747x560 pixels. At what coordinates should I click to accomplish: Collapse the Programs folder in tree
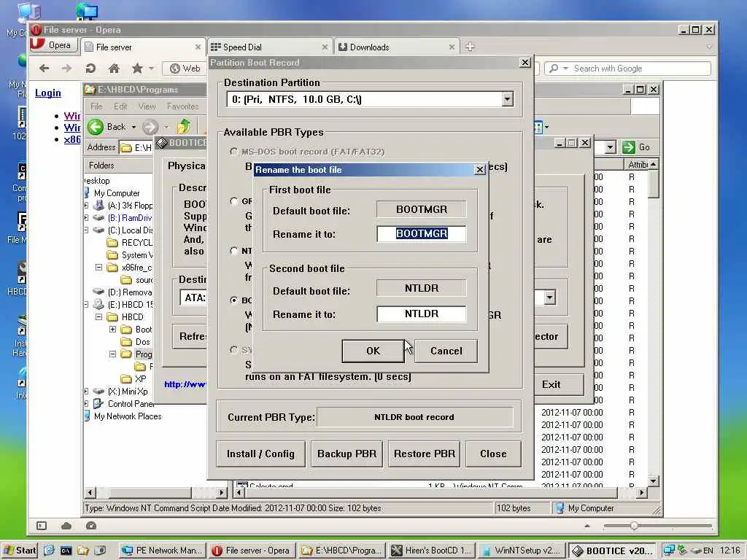pos(112,354)
